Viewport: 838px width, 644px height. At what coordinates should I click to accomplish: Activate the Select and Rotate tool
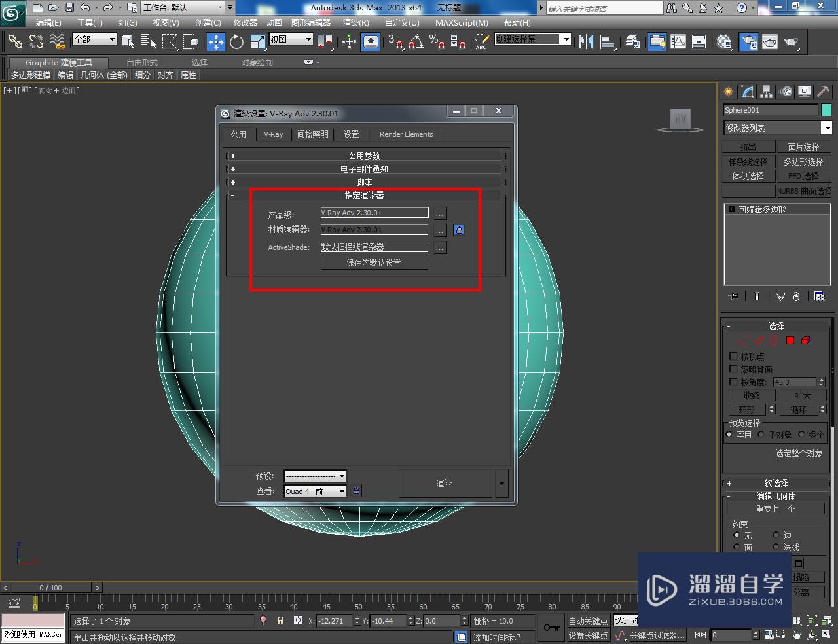[236, 42]
